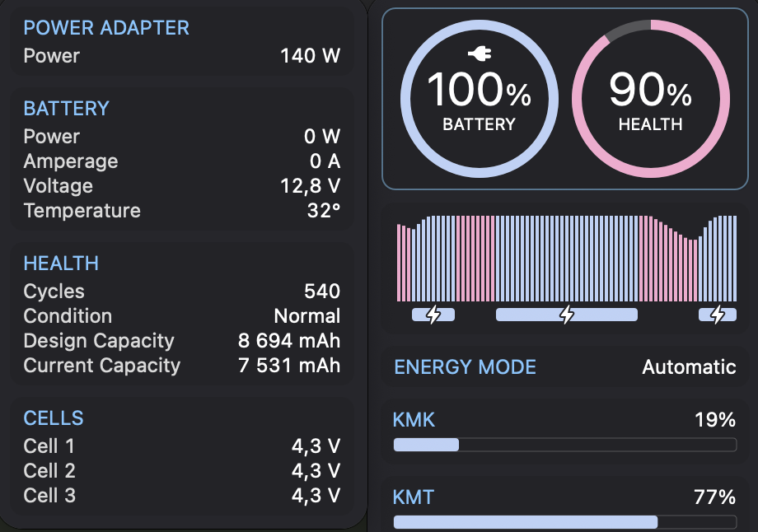Click the rightmost charging bolt under the graph
This screenshot has width=758, height=532.
pyautogui.click(x=718, y=315)
